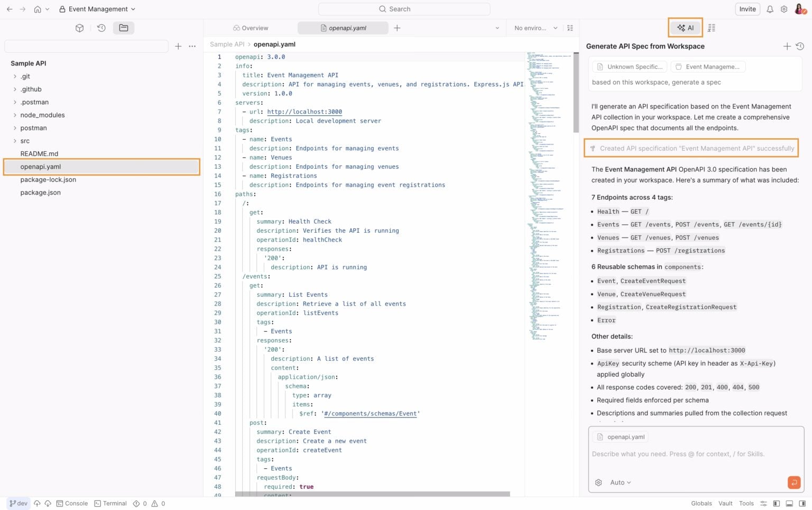Open the Terminal in status bar

(x=110, y=504)
